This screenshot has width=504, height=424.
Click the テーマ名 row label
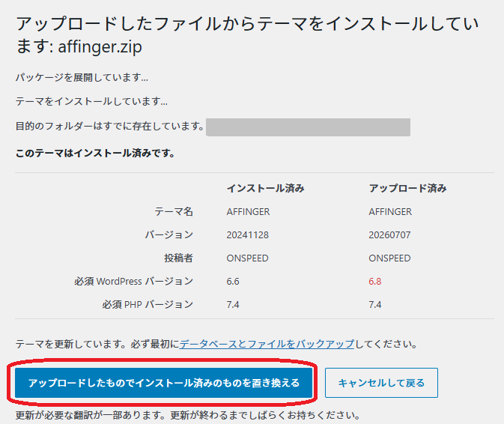coord(174,211)
